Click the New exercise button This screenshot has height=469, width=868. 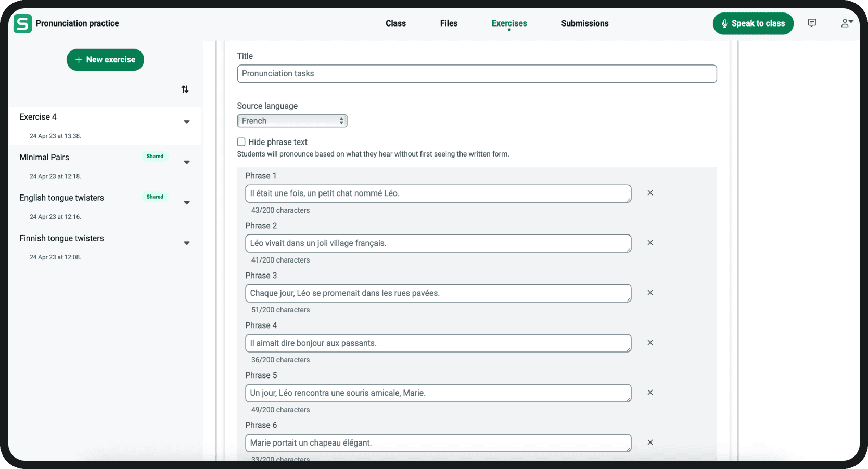(x=105, y=60)
